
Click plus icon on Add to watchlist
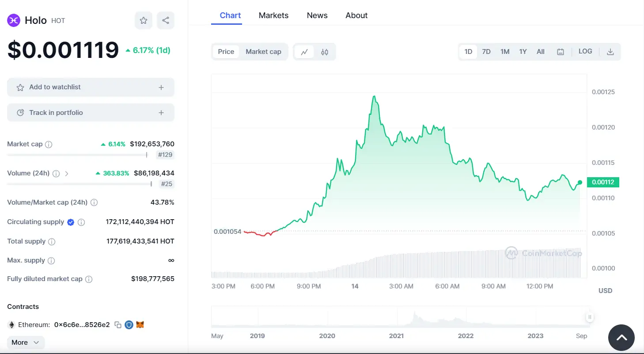click(x=161, y=88)
